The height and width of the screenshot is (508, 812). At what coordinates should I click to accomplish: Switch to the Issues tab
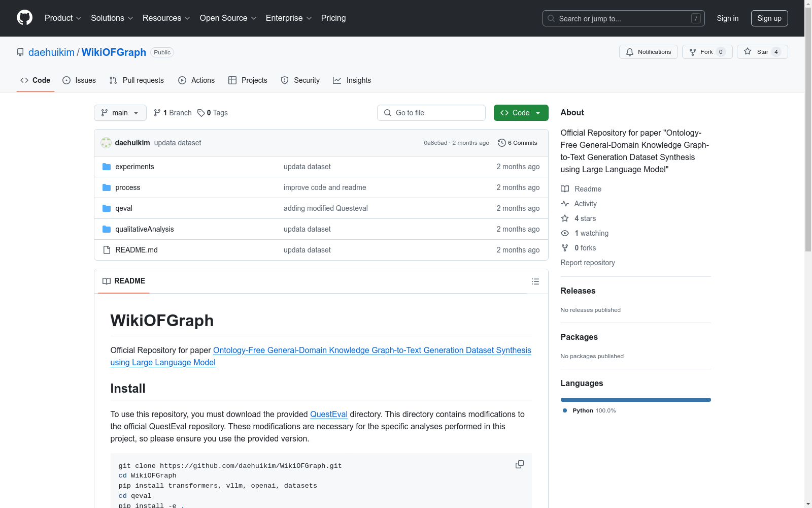pyautogui.click(x=79, y=80)
